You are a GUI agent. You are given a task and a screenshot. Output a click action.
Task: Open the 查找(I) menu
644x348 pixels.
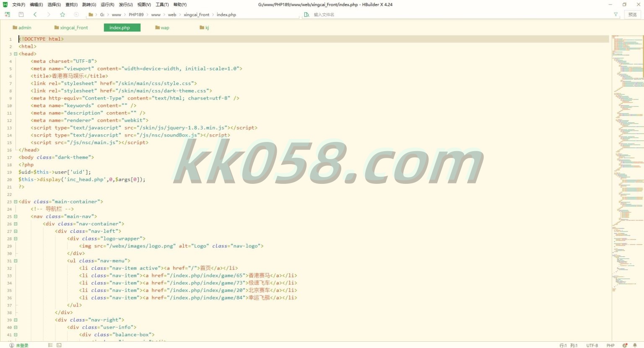coord(71,5)
